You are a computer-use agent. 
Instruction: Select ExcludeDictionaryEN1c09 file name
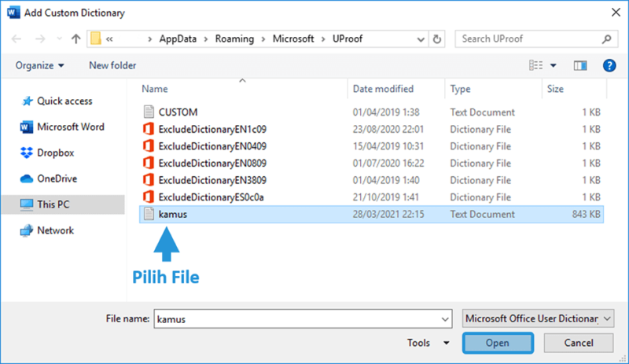(x=212, y=129)
